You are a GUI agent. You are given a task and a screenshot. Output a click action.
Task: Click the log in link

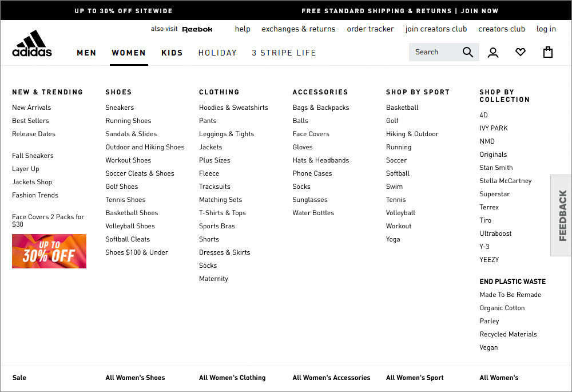tap(546, 29)
